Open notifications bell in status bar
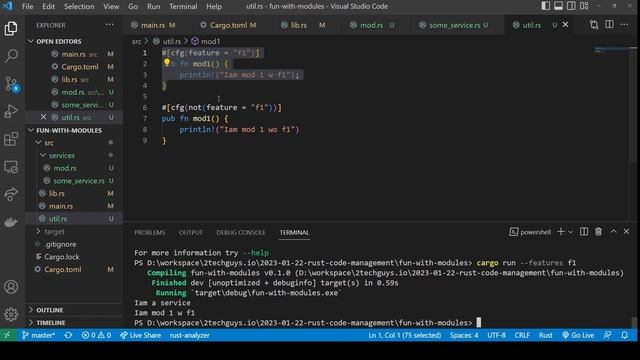 tap(624, 335)
